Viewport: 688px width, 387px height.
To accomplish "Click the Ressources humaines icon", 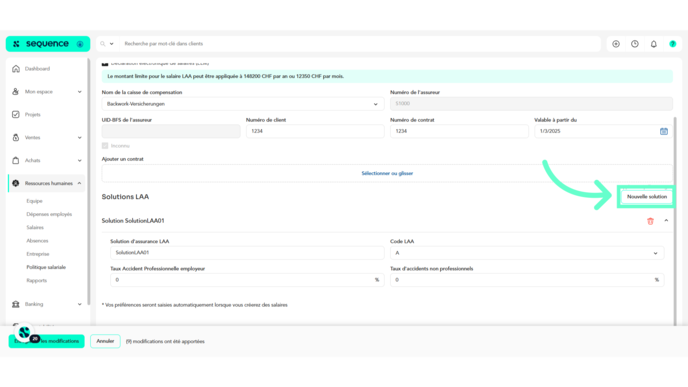I will click(16, 183).
